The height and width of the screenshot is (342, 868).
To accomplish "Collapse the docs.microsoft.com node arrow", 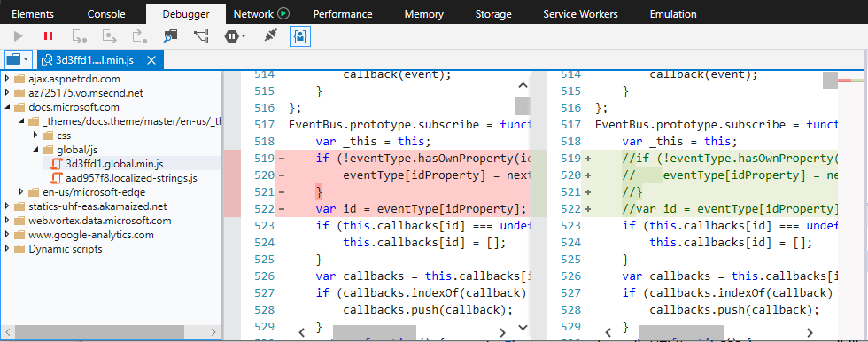I will point(7,107).
